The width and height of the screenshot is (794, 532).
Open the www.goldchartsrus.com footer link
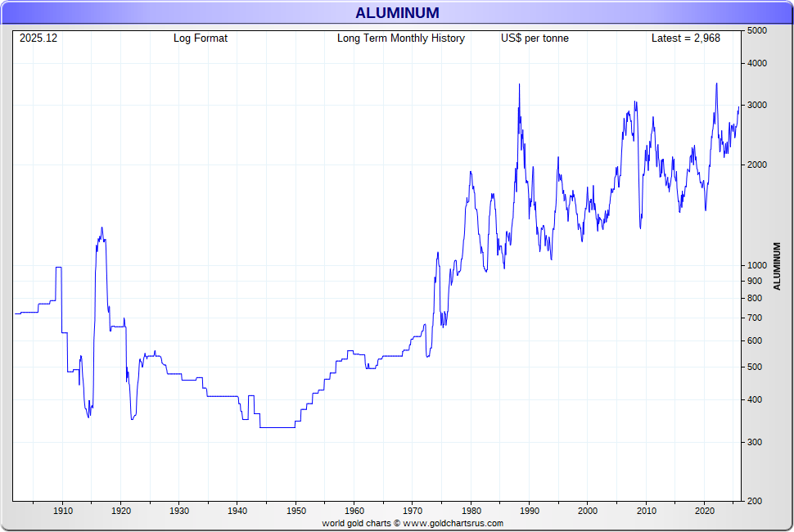[453, 523]
